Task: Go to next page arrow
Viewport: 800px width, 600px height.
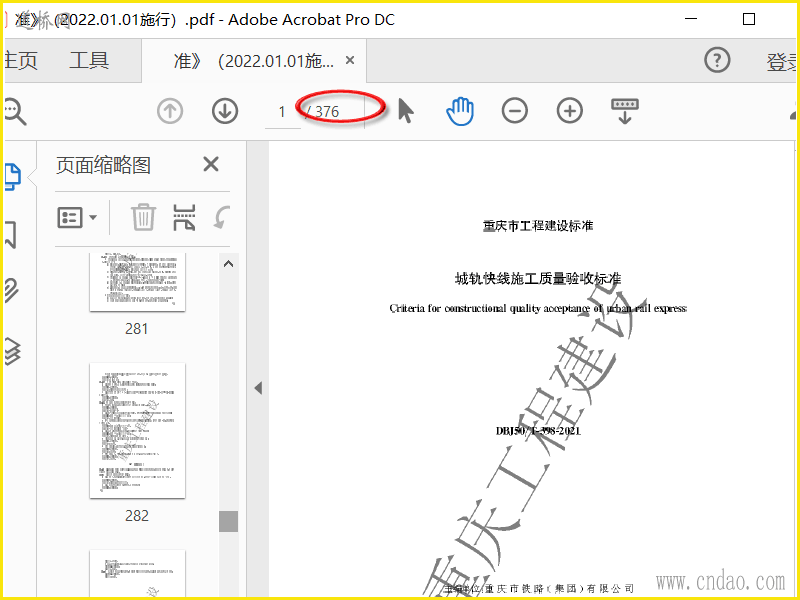Action: point(225,111)
